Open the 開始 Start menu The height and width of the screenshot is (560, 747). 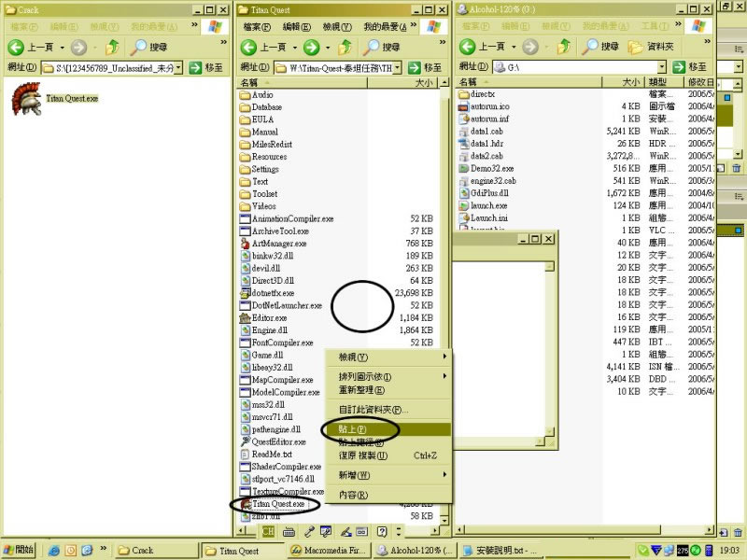pyautogui.click(x=19, y=550)
